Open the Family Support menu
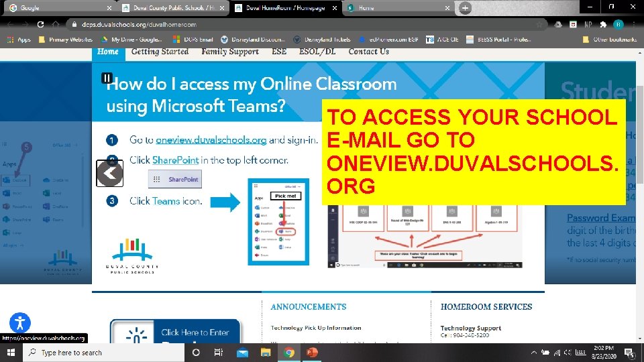 pyautogui.click(x=230, y=52)
